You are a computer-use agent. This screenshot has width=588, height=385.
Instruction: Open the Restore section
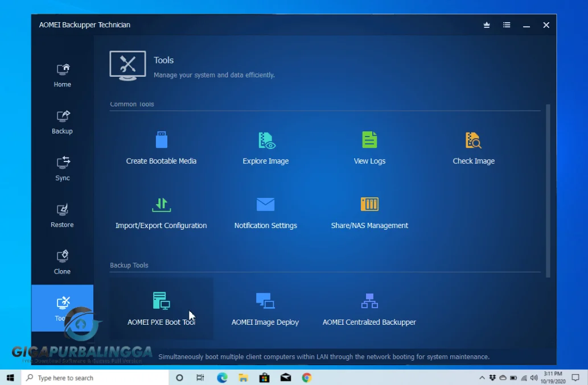[x=62, y=216]
